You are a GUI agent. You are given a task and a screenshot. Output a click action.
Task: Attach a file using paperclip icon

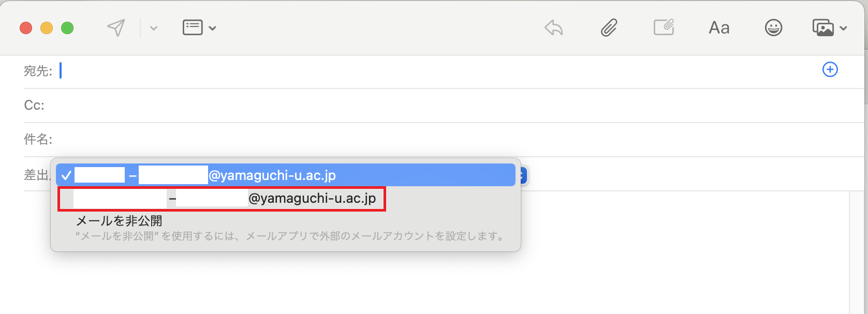click(609, 27)
